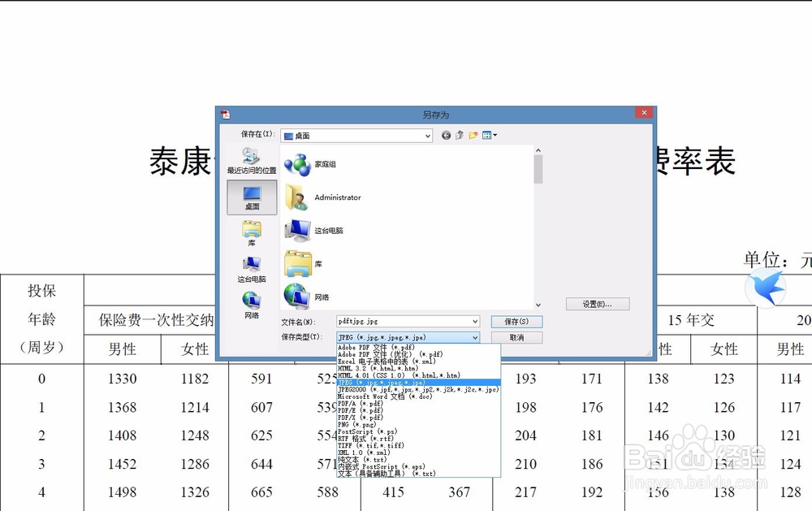
Task: Open the Administrator folder in the file list
Action: pos(322,197)
